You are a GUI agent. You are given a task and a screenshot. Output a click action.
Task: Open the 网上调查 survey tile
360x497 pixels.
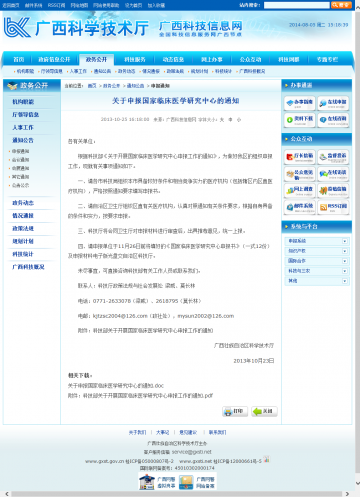[x=300, y=190]
